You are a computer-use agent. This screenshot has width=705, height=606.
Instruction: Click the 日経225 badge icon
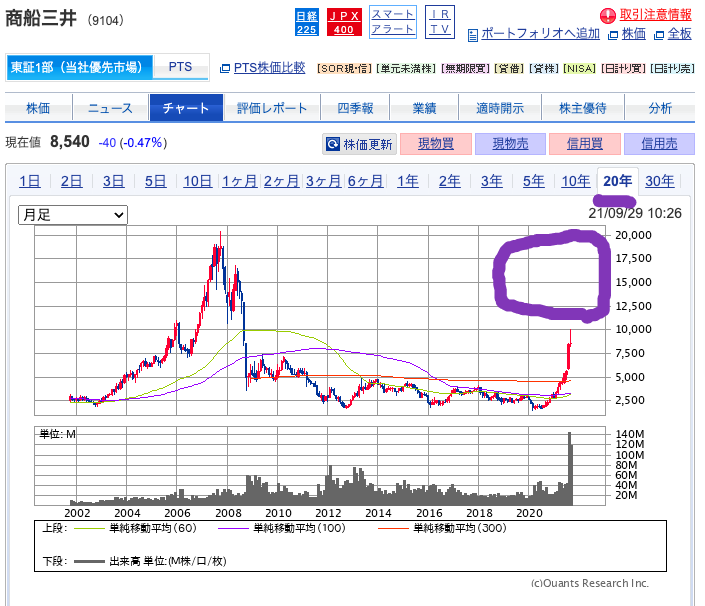(307, 22)
